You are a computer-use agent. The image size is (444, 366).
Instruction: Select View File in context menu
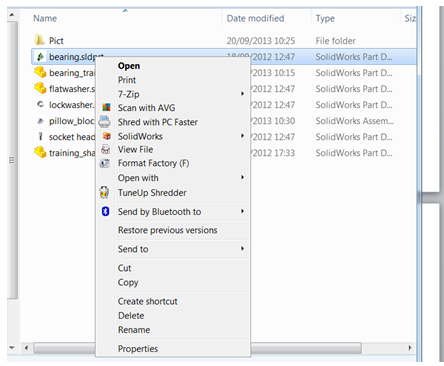click(135, 149)
